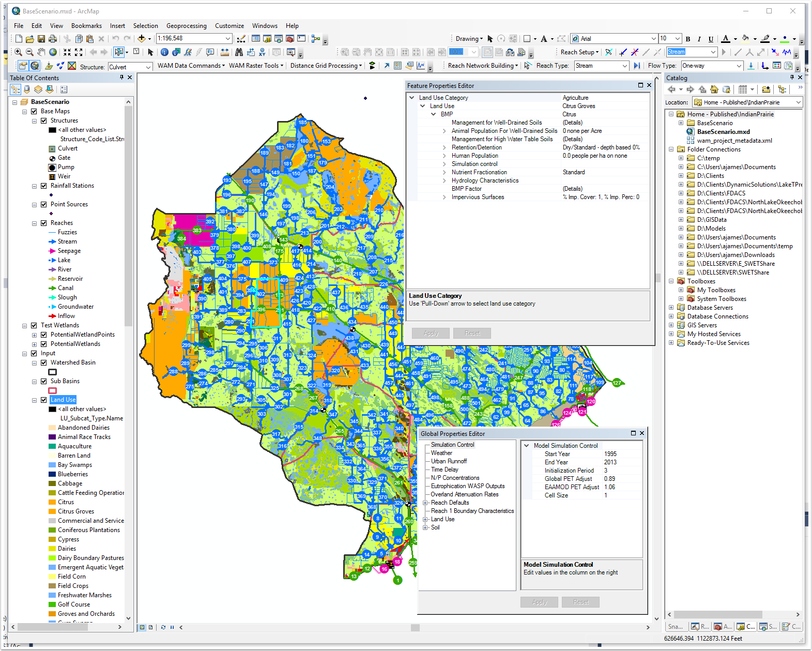Click the Blueberries legend color swatch
This screenshot has height=651, width=812.
click(52, 474)
